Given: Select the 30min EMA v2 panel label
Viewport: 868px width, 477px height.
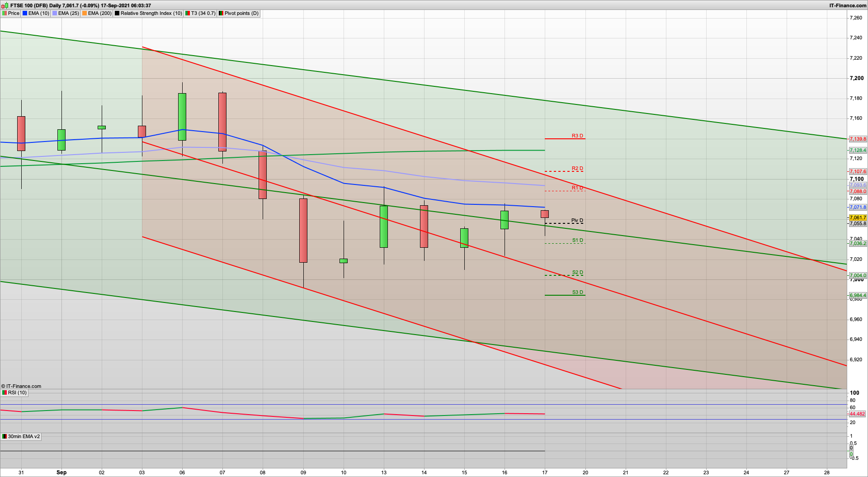Looking at the screenshot, I should 21,436.
